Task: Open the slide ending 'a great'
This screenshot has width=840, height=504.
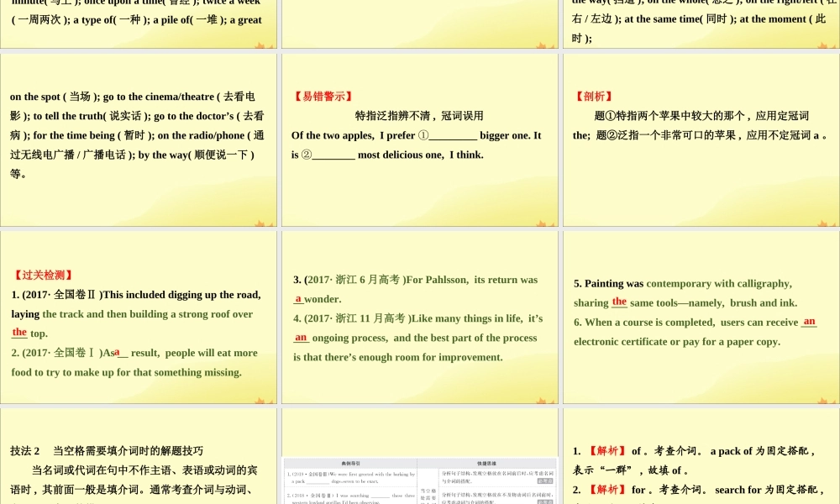Action: pos(139,24)
